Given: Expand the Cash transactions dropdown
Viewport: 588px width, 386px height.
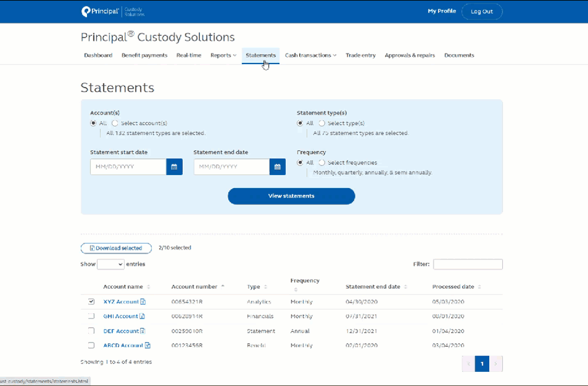Looking at the screenshot, I should pyautogui.click(x=310, y=55).
